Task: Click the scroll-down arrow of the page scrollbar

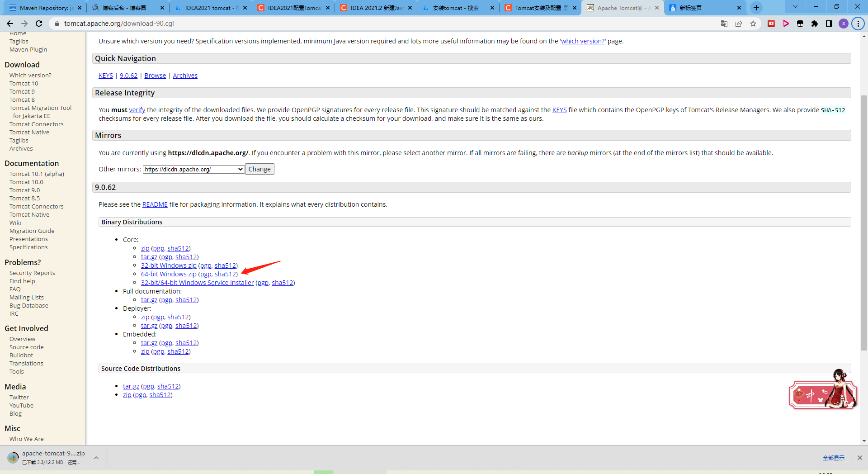Action: point(864,441)
